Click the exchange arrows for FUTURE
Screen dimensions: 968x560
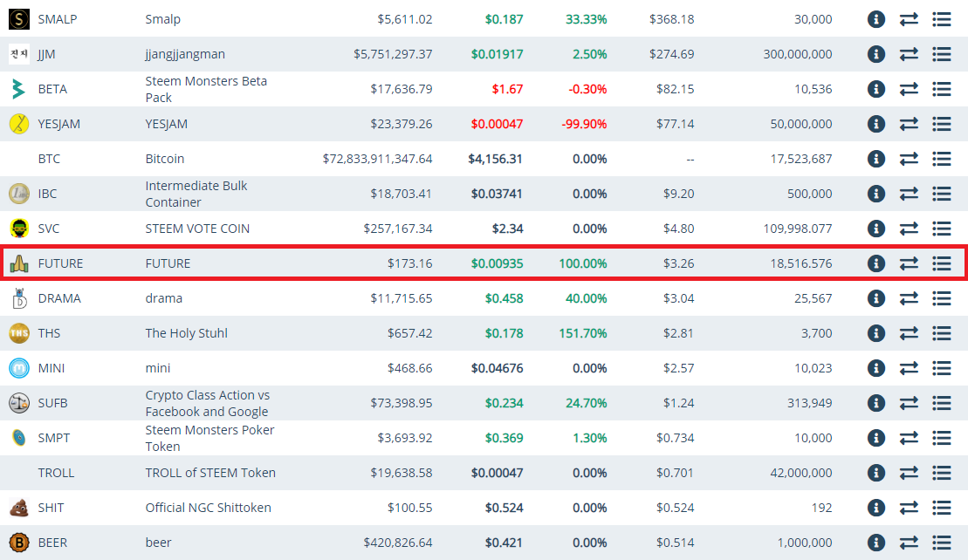pyautogui.click(x=908, y=263)
